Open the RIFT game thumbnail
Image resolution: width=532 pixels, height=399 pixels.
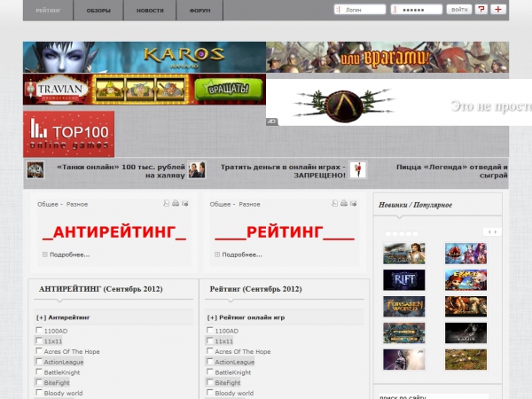coord(403,280)
